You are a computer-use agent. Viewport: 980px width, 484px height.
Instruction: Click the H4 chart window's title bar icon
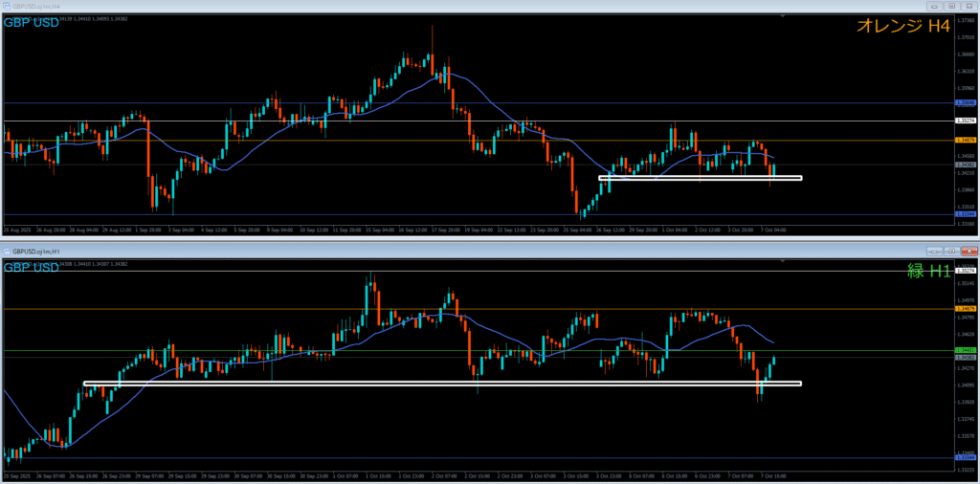[6, 5]
